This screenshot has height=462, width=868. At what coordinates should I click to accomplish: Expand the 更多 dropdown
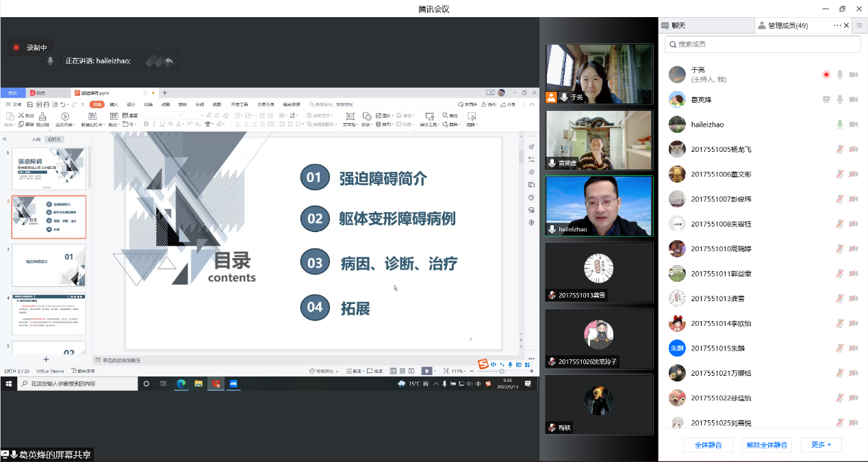pos(821,445)
